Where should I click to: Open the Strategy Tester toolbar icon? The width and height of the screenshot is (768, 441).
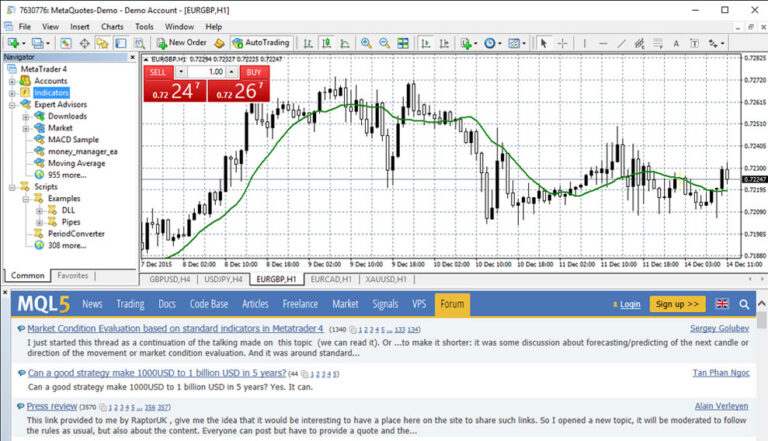[139, 43]
